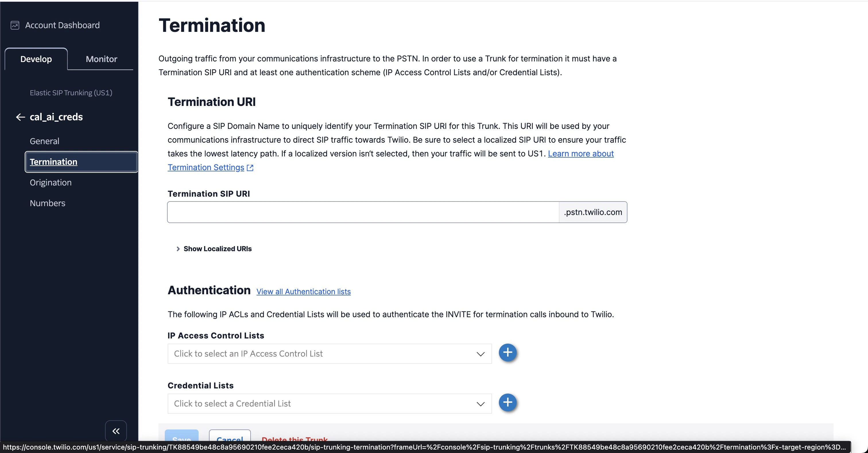Expand the Show Localized URIs section
Image resolution: width=868 pixels, height=453 pixels.
(x=217, y=249)
